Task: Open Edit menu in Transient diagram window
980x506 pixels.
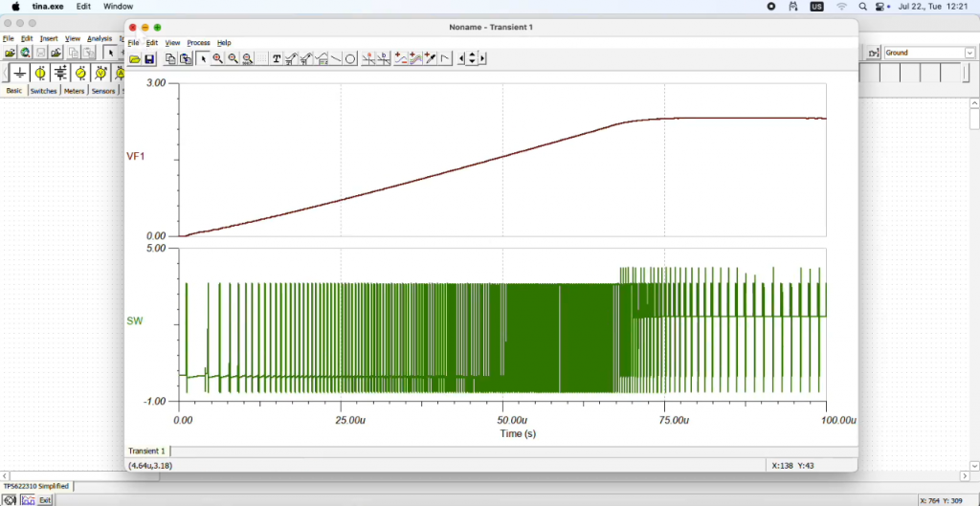Action: coord(152,42)
